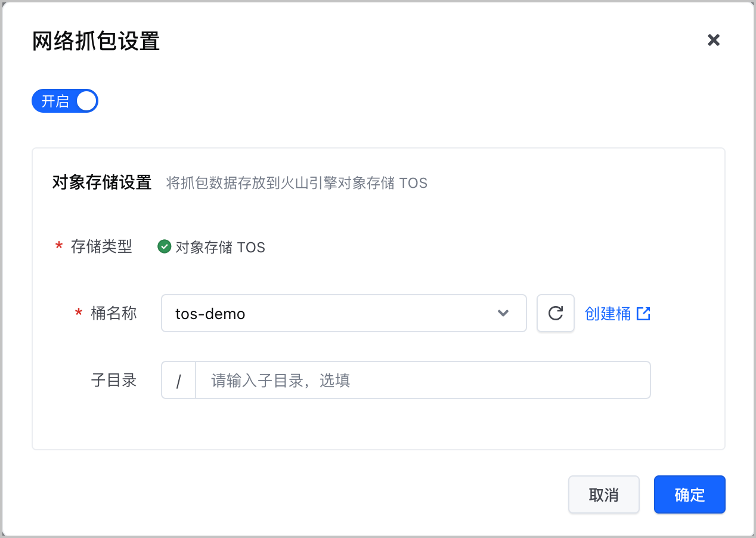Click the 存储类型 field label
This screenshot has height=538, width=756.
tap(101, 246)
